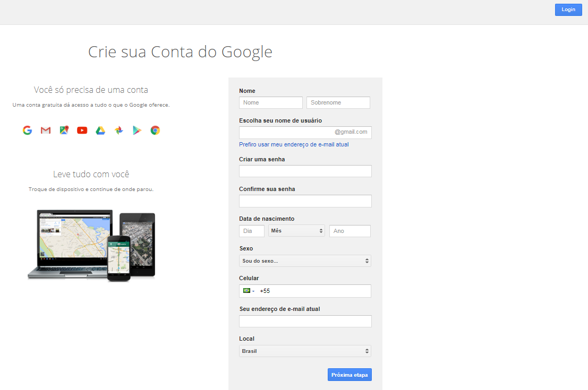Click the Leve tudo com você text
The height and width of the screenshot is (390, 588).
click(91, 174)
